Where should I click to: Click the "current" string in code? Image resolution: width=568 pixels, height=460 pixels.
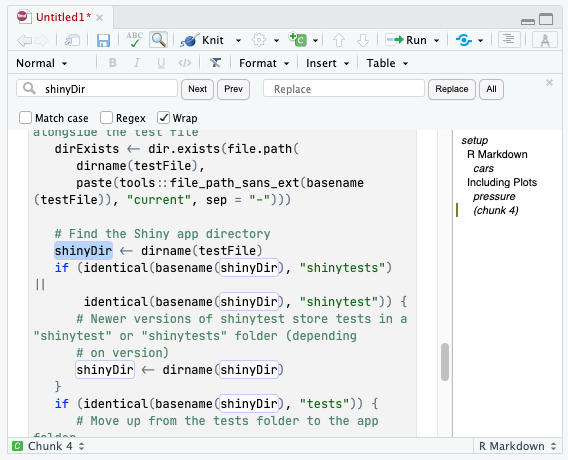pos(159,200)
